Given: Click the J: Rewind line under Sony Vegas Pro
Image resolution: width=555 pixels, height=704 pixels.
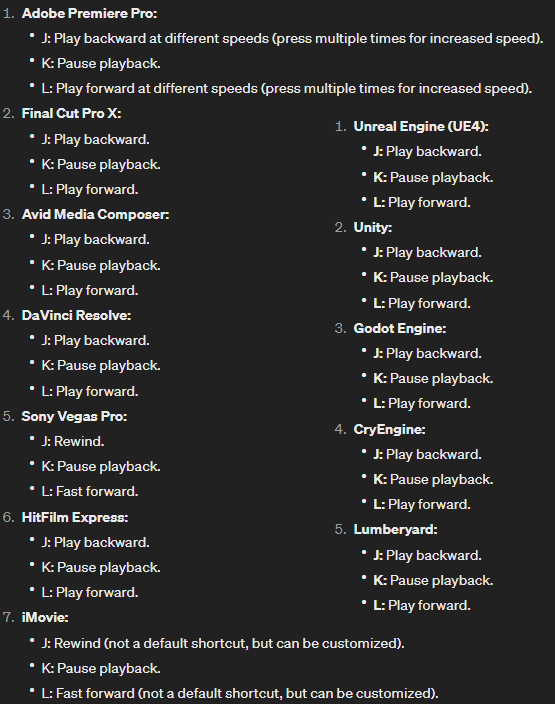Looking at the screenshot, I should point(73,442).
